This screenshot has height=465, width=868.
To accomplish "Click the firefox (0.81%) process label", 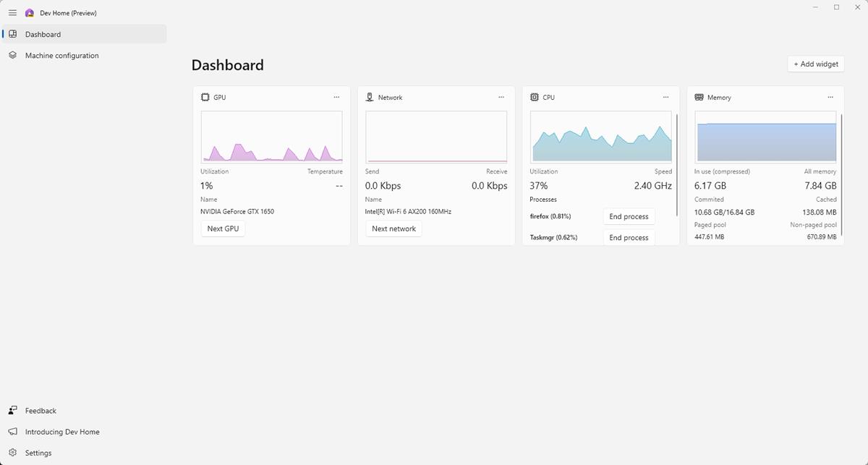I will point(550,216).
